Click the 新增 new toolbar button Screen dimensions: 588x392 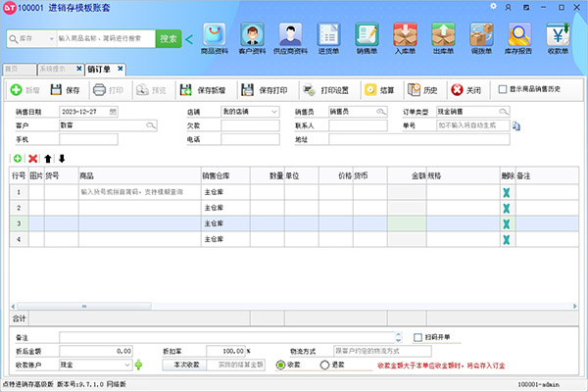point(24,90)
